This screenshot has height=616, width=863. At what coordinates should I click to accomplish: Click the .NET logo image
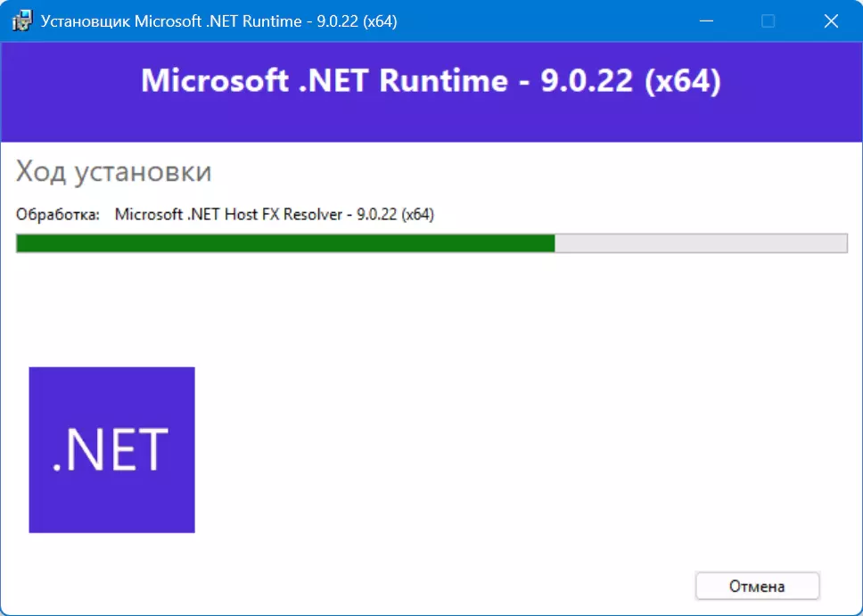[x=111, y=450]
